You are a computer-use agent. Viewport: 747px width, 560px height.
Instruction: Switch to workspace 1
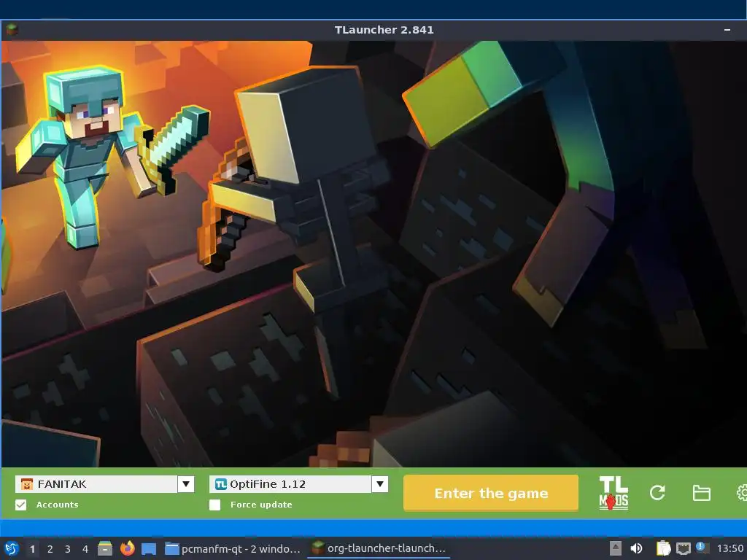click(32, 549)
